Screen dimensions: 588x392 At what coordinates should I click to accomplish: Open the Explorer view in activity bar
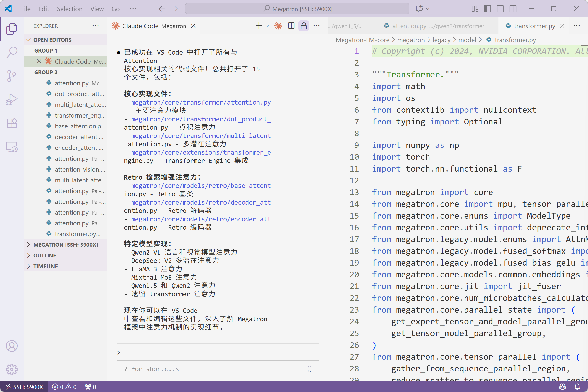(x=12, y=29)
